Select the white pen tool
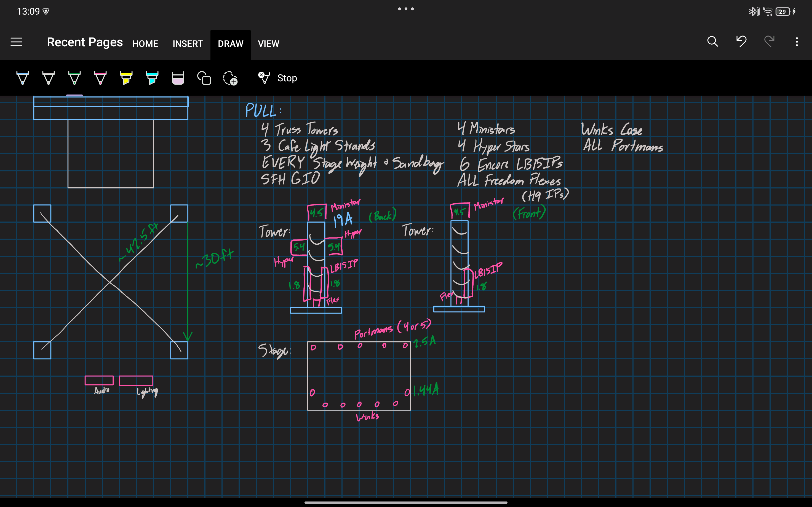Viewport: 812px width, 507px height. click(48, 78)
